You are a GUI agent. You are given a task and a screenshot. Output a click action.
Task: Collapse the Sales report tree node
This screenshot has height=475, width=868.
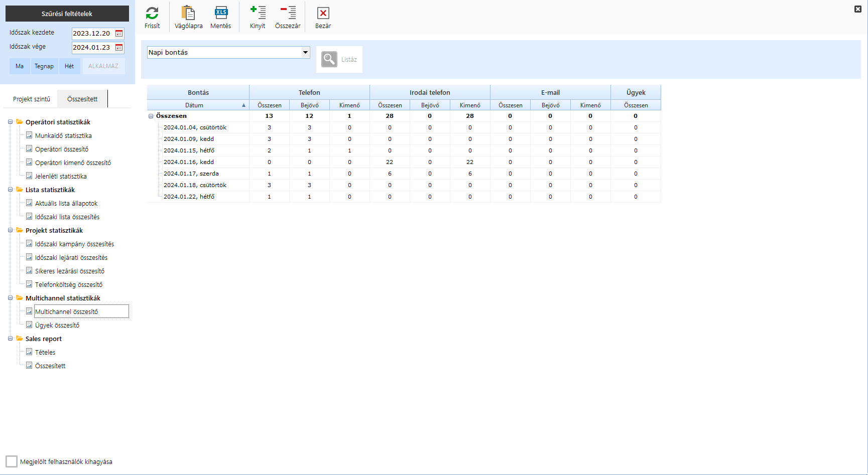coord(10,339)
